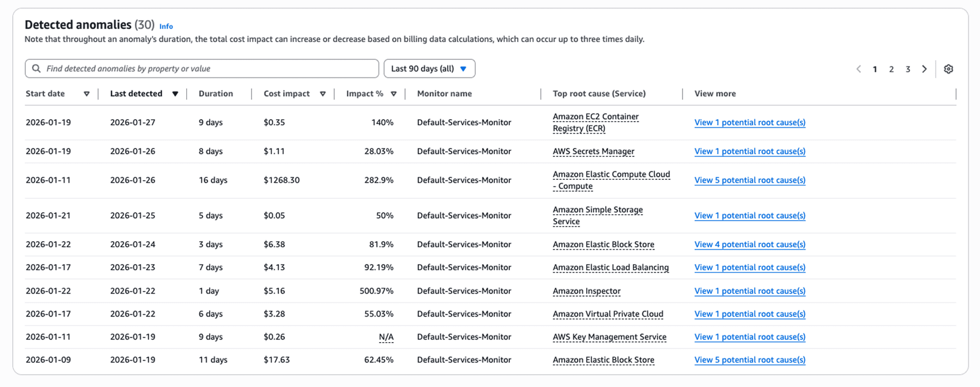Sort by Start date column

tap(86, 94)
